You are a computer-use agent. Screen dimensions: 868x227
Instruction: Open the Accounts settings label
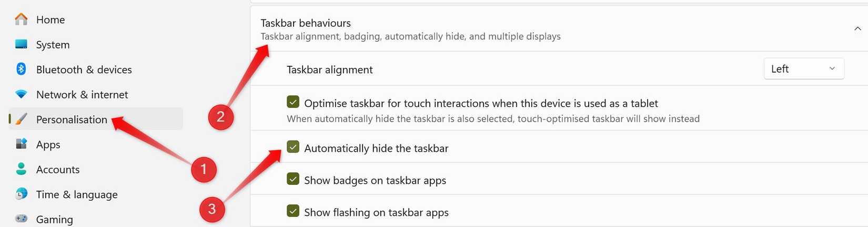[x=58, y=170]
